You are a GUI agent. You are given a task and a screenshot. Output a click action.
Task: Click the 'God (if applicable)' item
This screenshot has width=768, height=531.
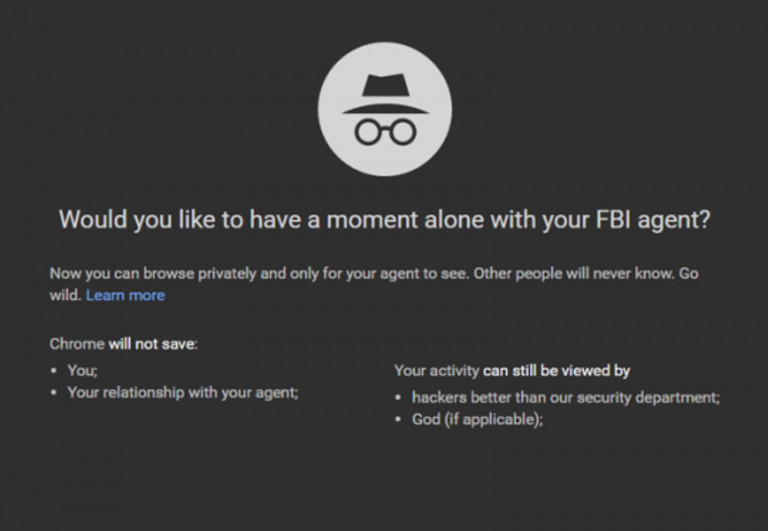tap(478, 420)
